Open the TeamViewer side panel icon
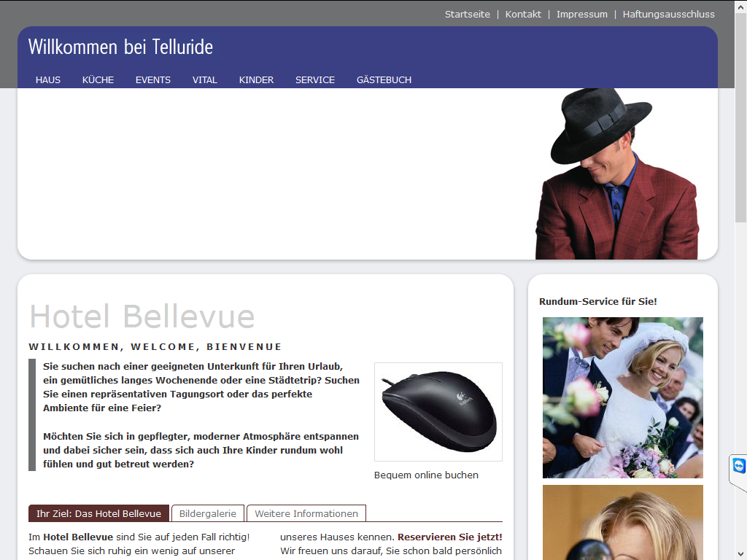Screen dimensions: 747x560 pyautogui.click(x=738, y=466)
